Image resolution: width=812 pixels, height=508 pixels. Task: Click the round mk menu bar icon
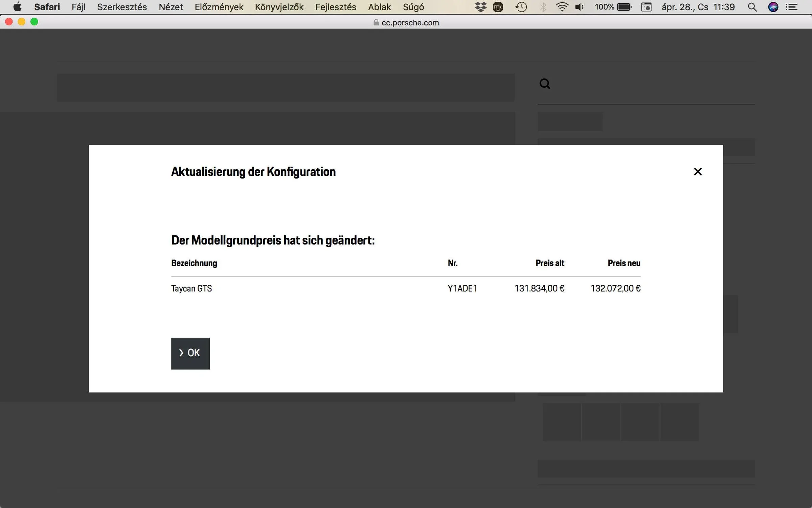(498, 7)
